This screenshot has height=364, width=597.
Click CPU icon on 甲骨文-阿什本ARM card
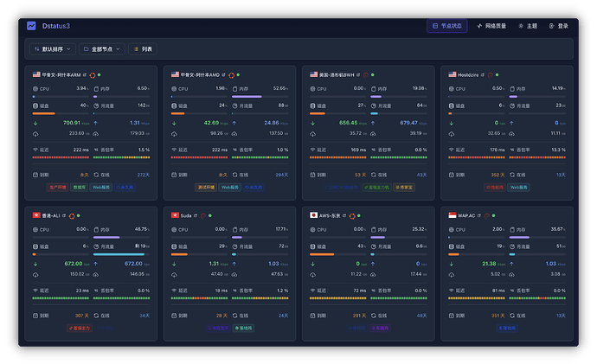coord(35,89)
